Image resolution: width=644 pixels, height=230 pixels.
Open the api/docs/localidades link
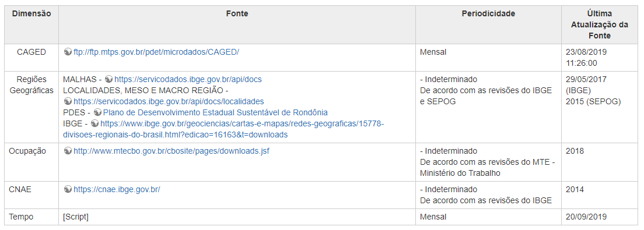(169, 101)
